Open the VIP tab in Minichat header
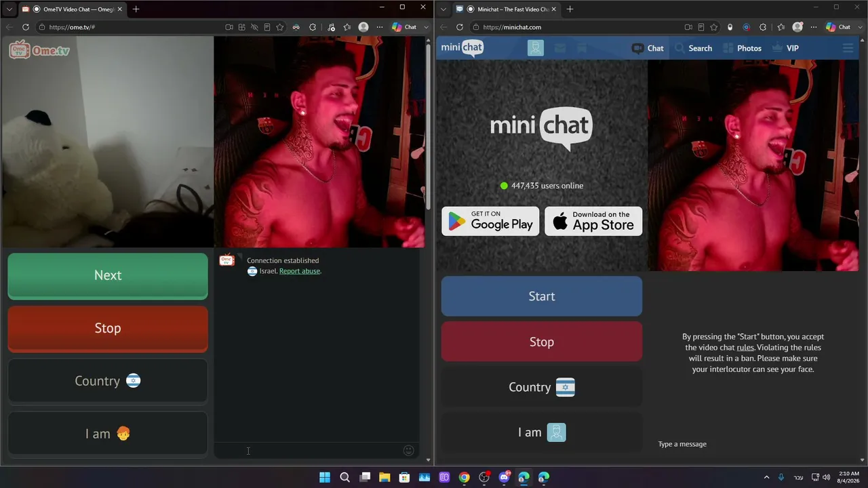This screenshot has width=868, height=488. tap(785, 48)
